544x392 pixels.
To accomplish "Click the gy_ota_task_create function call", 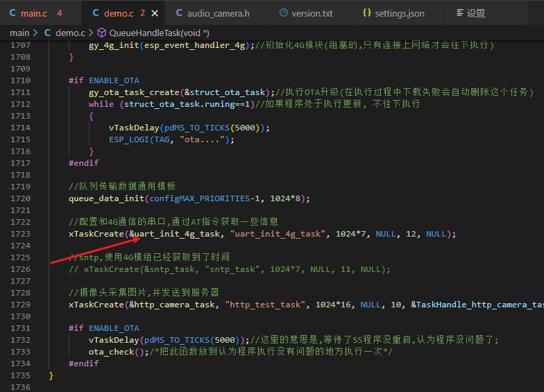I will click(x=134, y=92).
